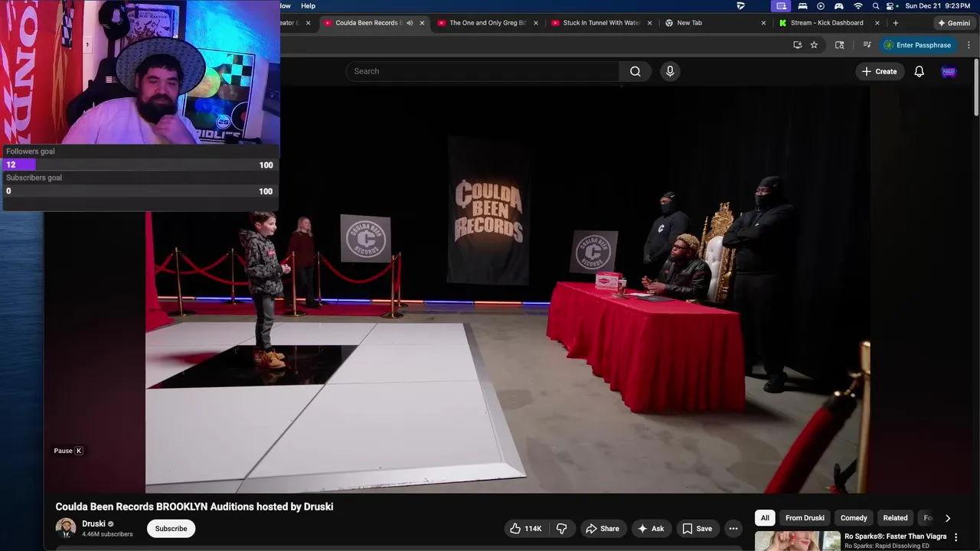Image resolution: width=980 pixels, height=551 pixels.
Task: Bookmark this page with the star icon
Action: pyautogui.click(x=814, y=45)
